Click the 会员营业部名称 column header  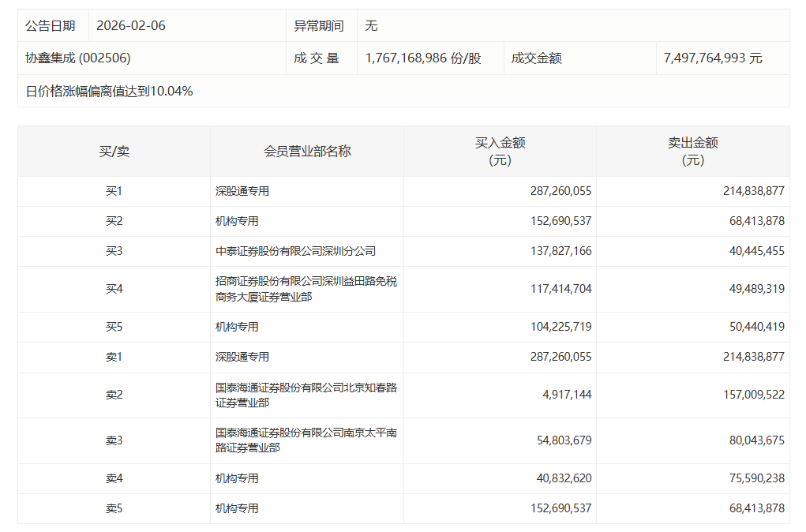[307, 152]
